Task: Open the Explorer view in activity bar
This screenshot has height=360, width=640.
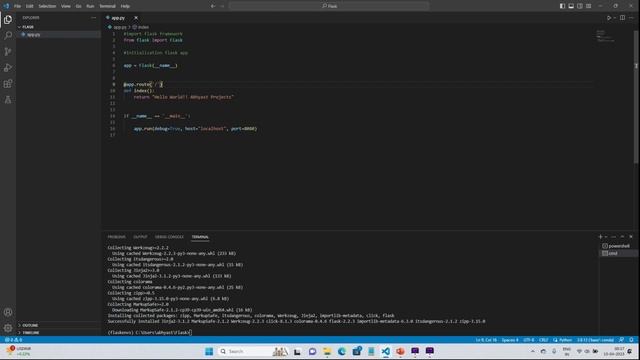Action: [x=8, y=20]
